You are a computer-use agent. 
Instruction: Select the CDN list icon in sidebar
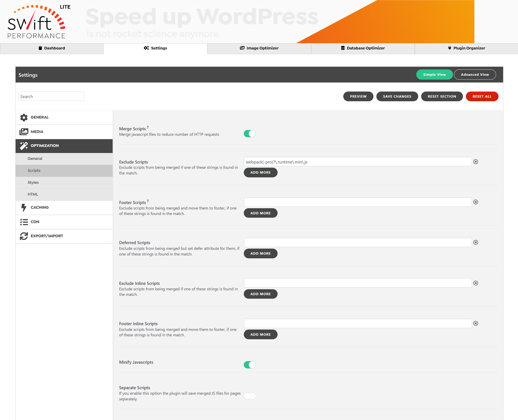tap(24, 222)
